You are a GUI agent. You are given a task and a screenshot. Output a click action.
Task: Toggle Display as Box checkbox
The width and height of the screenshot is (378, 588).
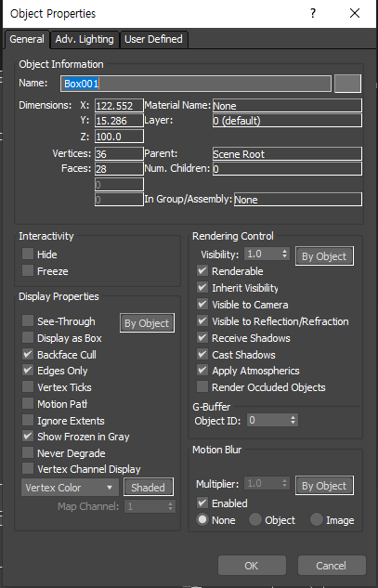point(28,338)
